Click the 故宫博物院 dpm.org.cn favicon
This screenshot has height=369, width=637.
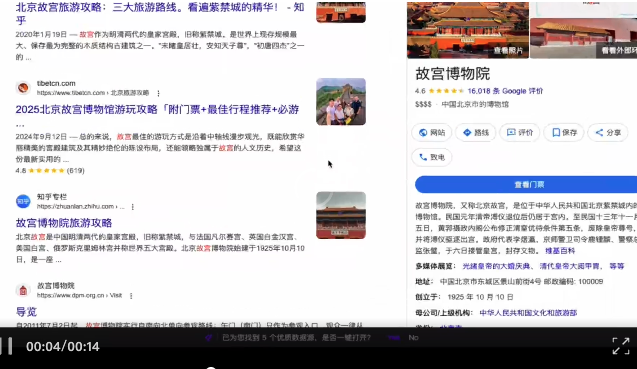click(23, 290)
